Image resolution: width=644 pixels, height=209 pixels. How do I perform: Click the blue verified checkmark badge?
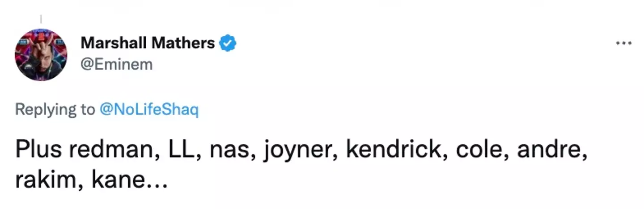(229, 43)
